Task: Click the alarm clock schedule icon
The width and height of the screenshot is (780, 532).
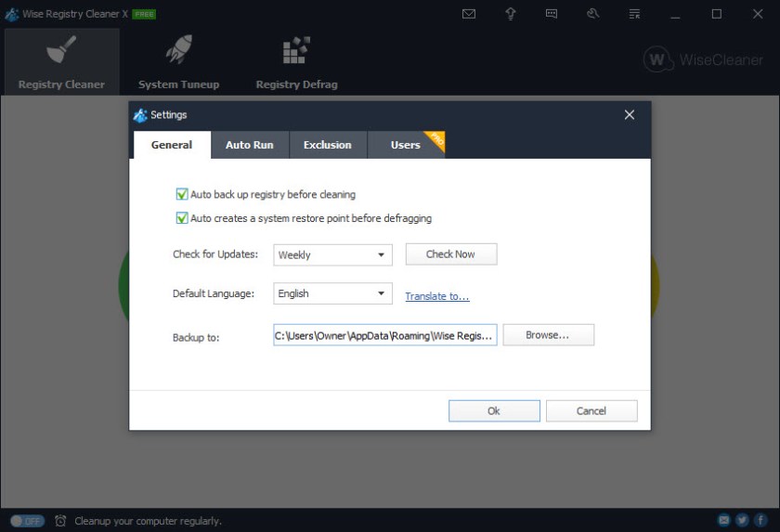Action: 60,521
